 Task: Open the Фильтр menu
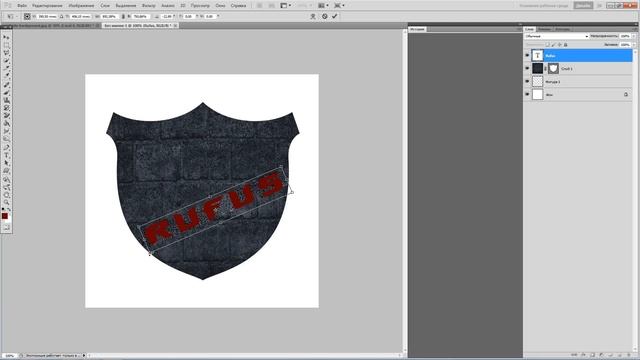pyautogui.click(x=149, y=6)
